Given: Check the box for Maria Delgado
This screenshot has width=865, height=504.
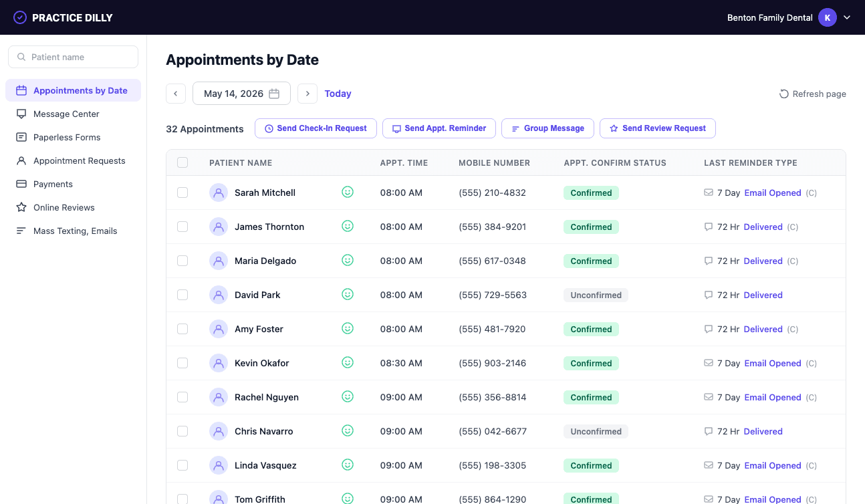Looking at the screenshot, I should (182, 261).
